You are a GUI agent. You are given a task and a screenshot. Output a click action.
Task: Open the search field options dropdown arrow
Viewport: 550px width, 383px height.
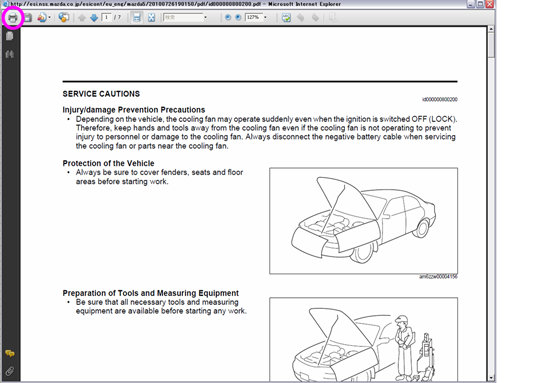(206, 17)
